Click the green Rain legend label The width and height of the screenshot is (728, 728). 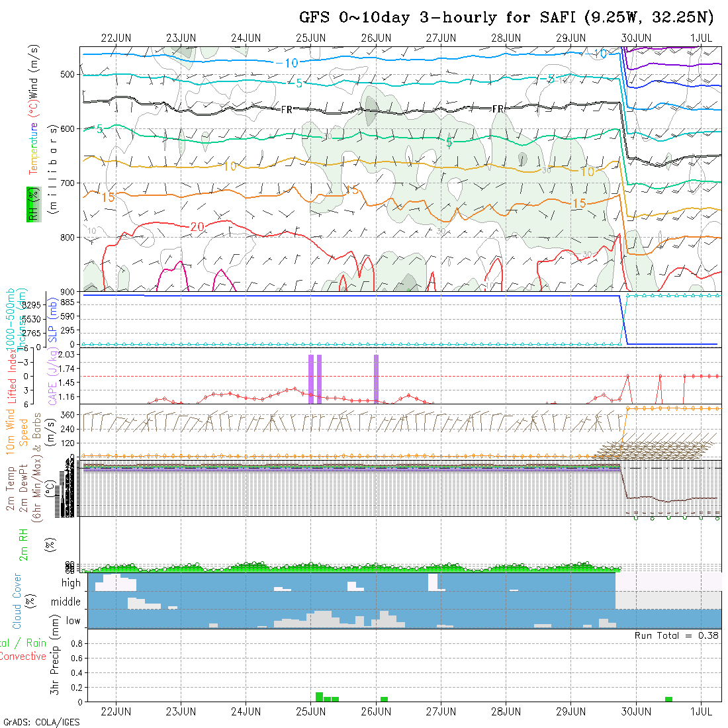pos(36,643)
